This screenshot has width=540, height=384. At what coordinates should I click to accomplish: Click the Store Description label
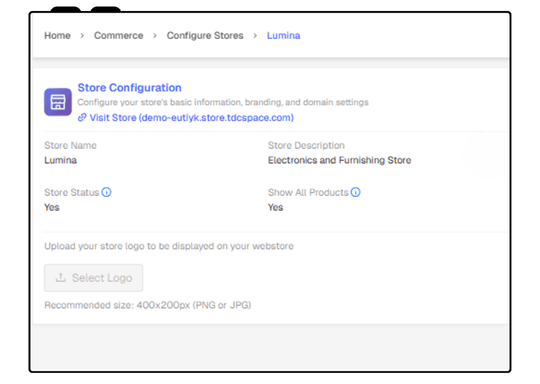point(306,145)
